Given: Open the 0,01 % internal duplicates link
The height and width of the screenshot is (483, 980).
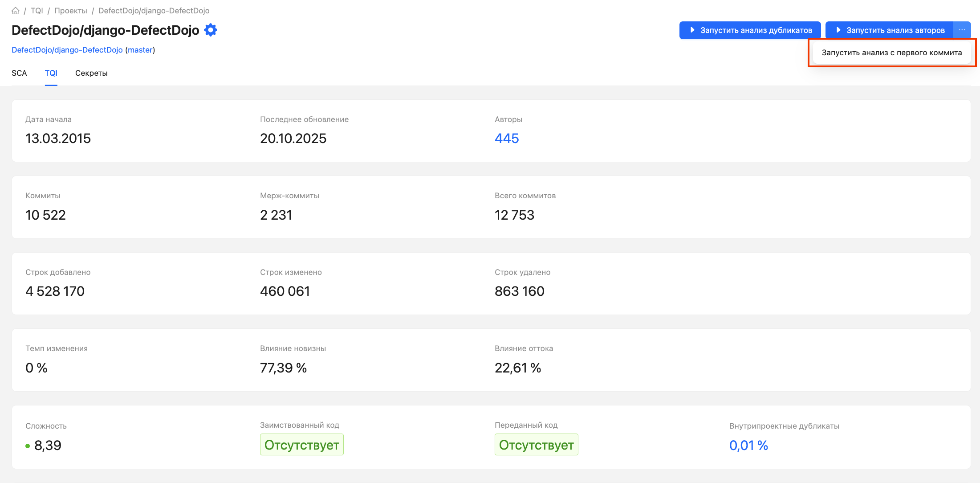Looking at the screenshot, I should pyautogui.click(x=748, y=445).
